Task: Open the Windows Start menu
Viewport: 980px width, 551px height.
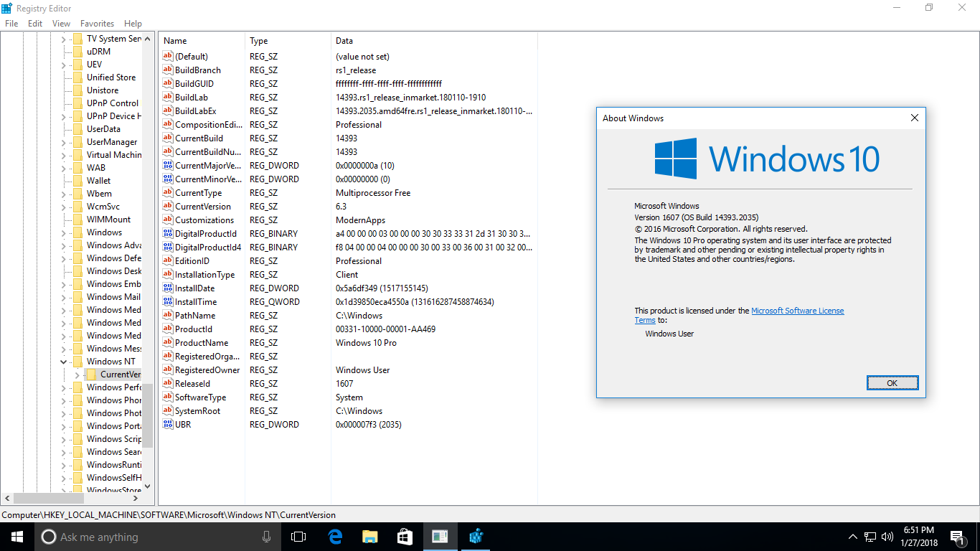Action: pyautogui.click(x=17, y=537)
